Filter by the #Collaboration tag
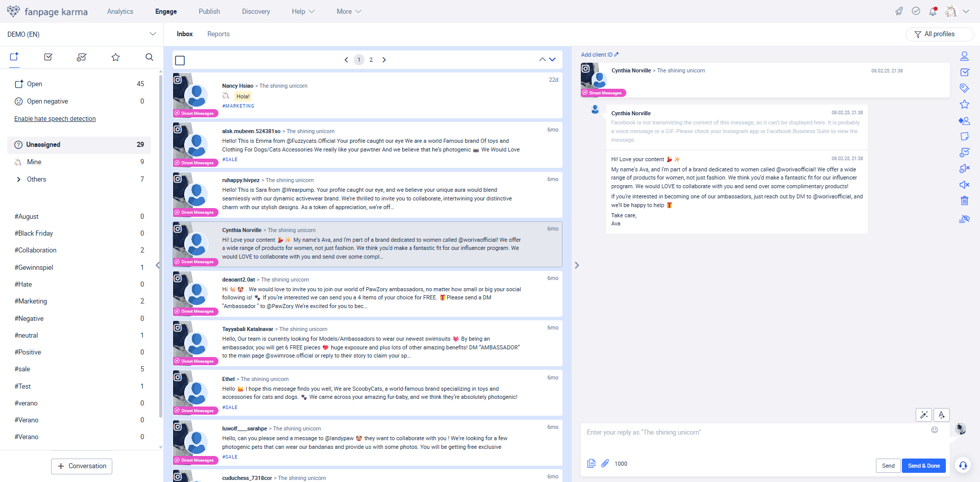 (79, 250)
